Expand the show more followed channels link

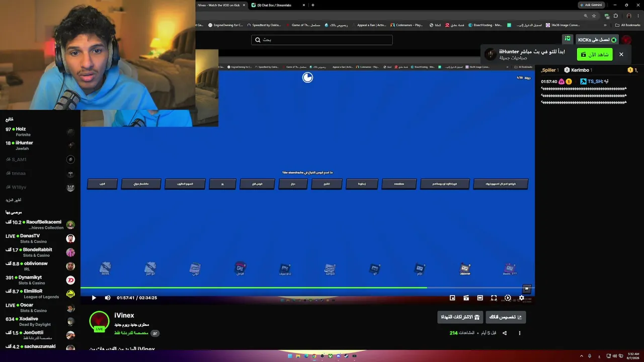(13, 200)
